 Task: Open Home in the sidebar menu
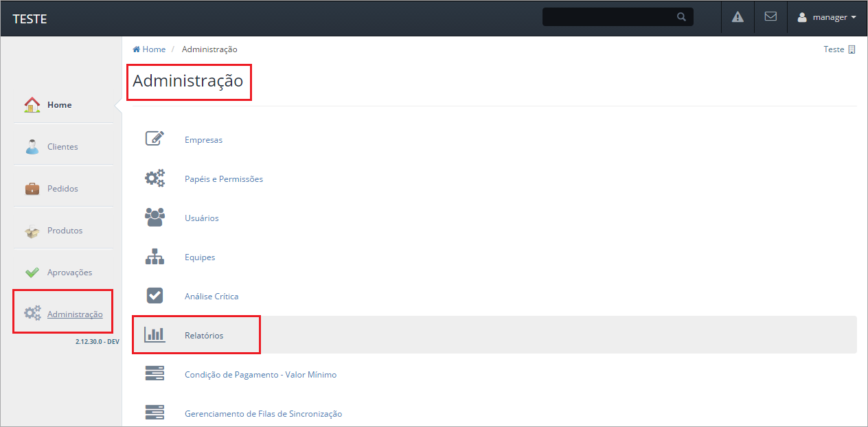pos(60,105)
